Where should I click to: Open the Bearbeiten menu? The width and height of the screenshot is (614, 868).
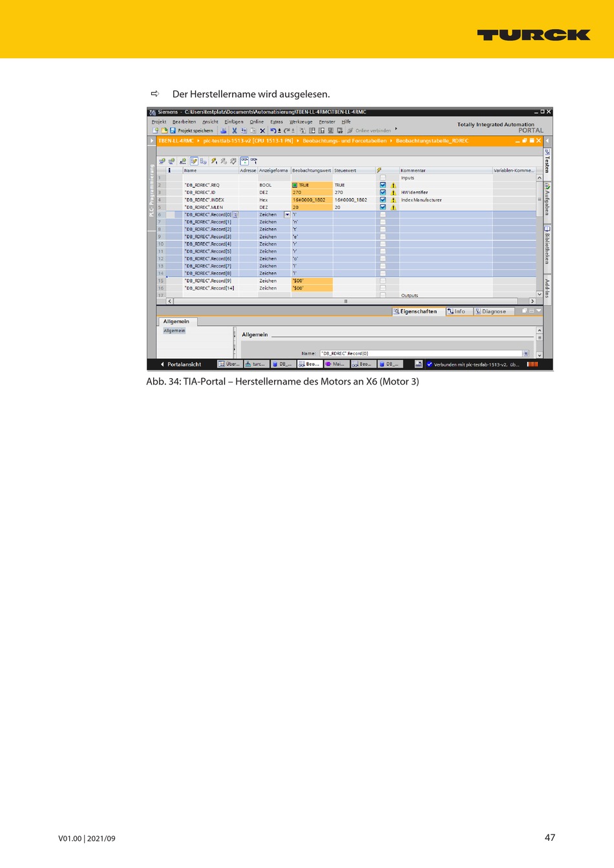point(184,122)
